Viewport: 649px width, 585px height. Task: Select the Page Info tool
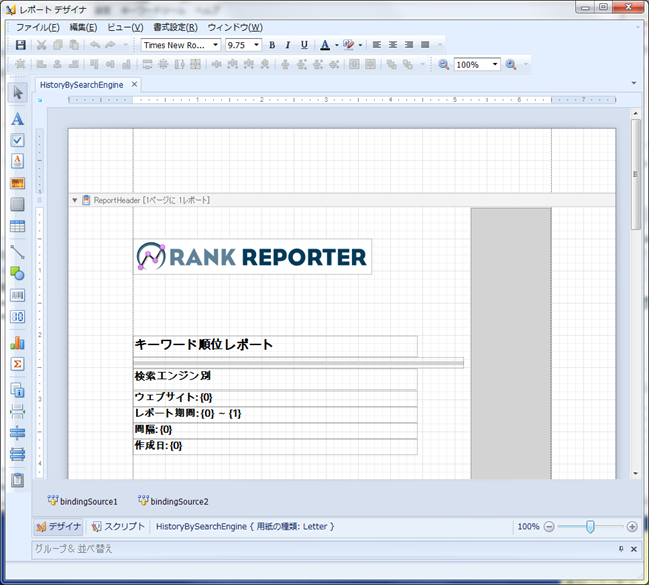pos(17,390)
